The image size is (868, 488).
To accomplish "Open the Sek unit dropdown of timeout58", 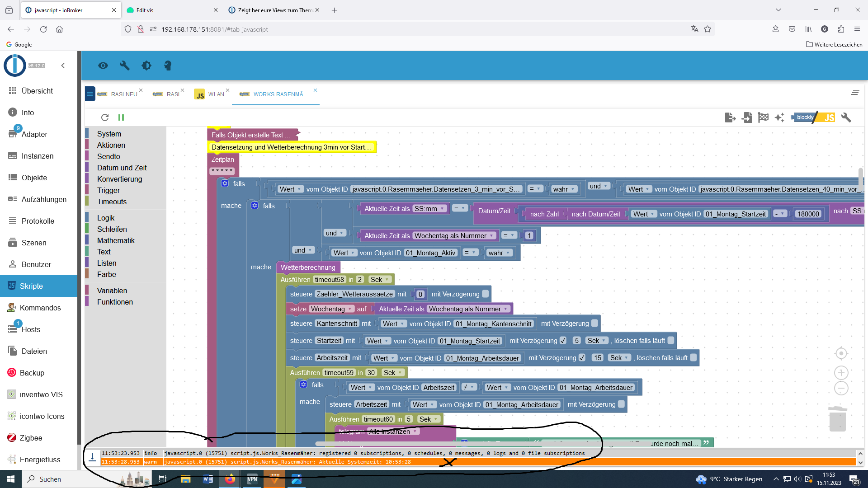I will tap(380, 279).
